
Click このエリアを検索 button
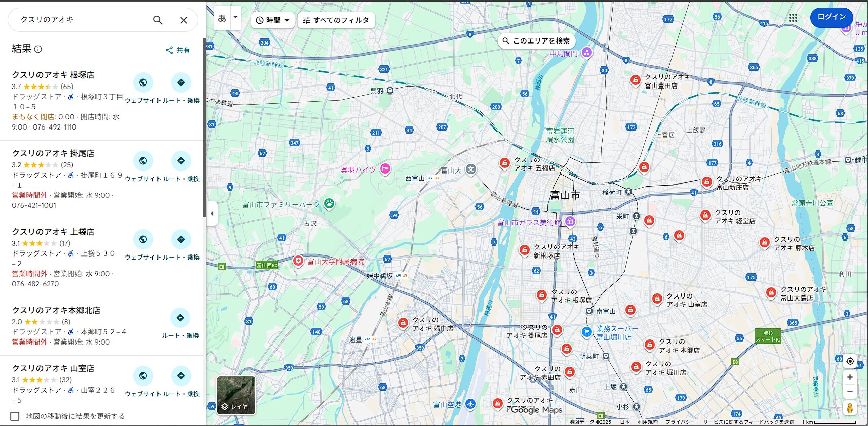(x=536, y=41)
